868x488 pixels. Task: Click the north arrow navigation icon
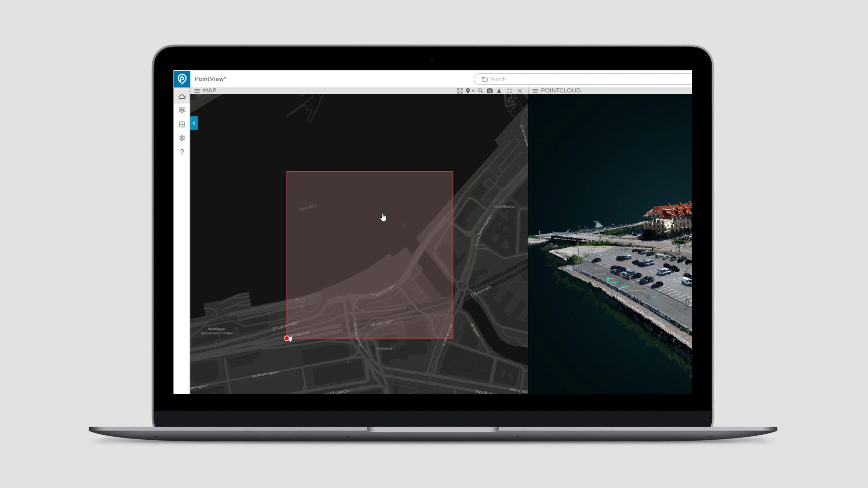(x=499, y=91)
